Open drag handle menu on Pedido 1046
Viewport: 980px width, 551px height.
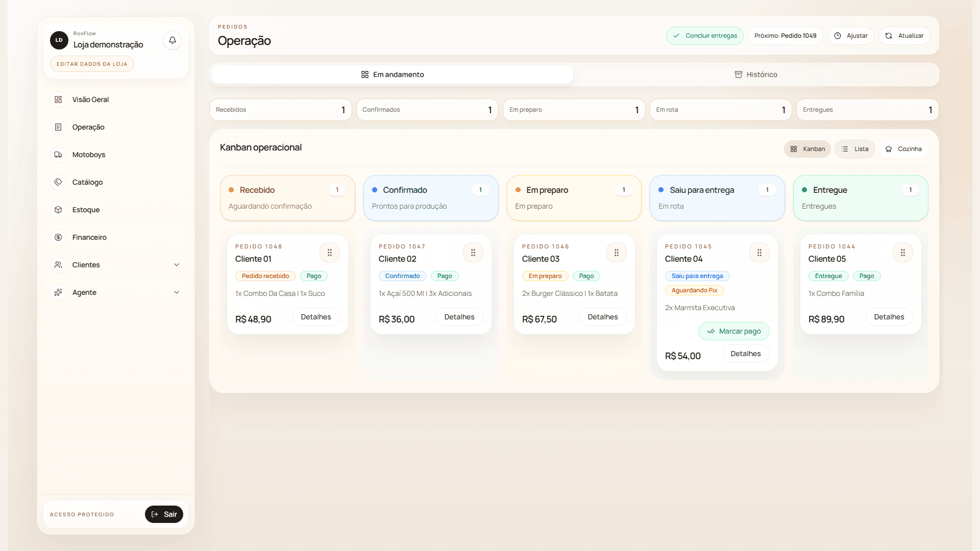click(x=617, y=253)
